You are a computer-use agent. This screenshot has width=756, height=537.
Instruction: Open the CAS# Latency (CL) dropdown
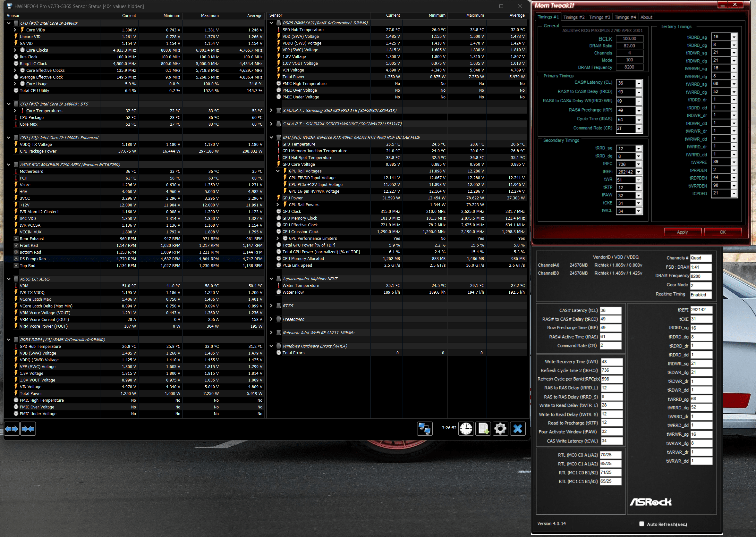point(639,83)
